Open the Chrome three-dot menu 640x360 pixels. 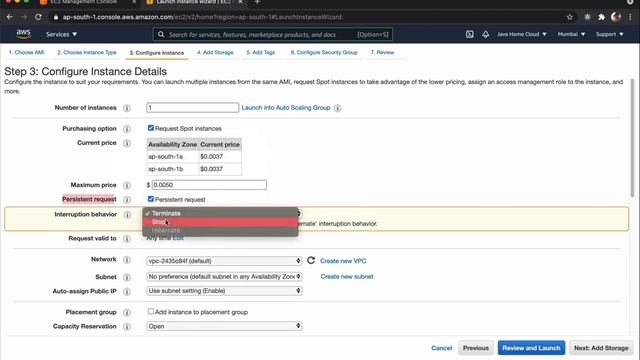(631, 17)
